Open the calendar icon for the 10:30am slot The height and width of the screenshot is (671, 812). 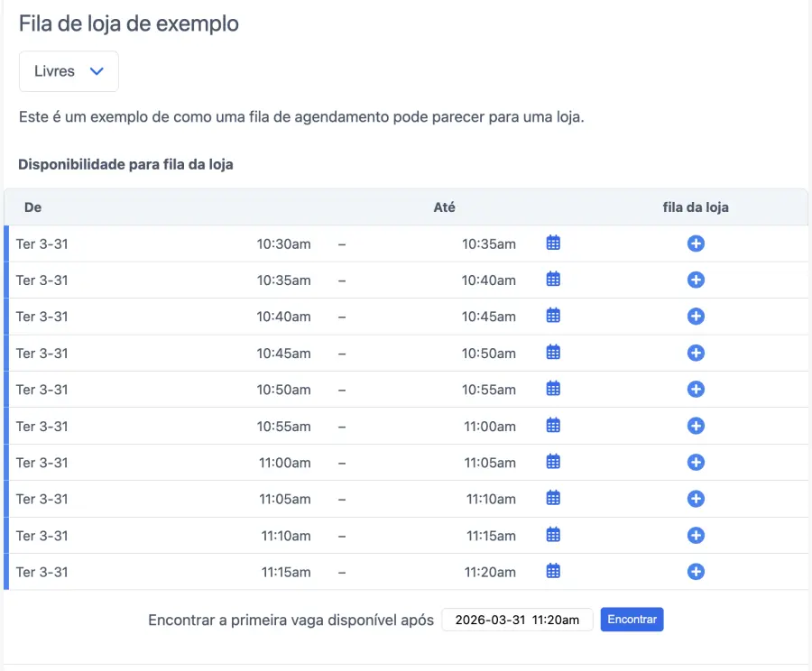553,243
